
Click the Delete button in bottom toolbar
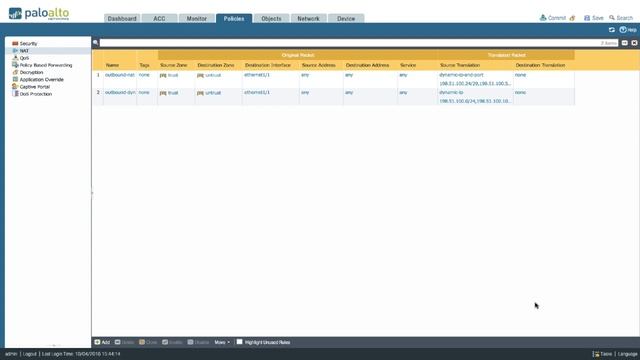pyautogui.click(x=124, y=342)
